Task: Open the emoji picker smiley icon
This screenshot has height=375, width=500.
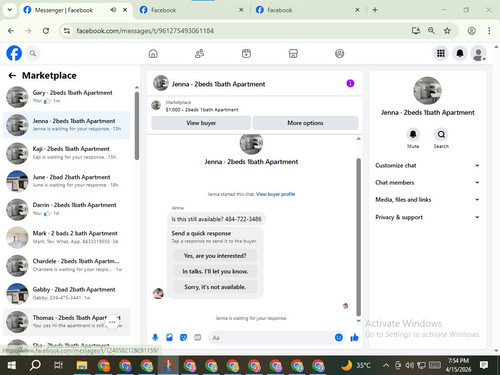Action: (339, 338)
